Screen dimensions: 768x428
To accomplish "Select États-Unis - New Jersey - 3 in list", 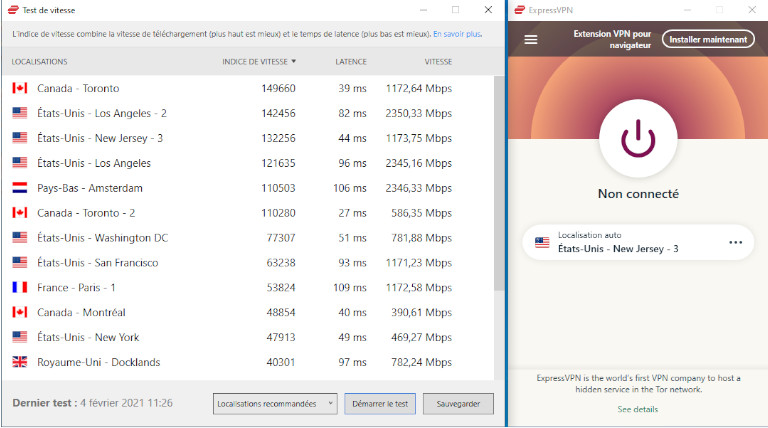I will [247, 138].
